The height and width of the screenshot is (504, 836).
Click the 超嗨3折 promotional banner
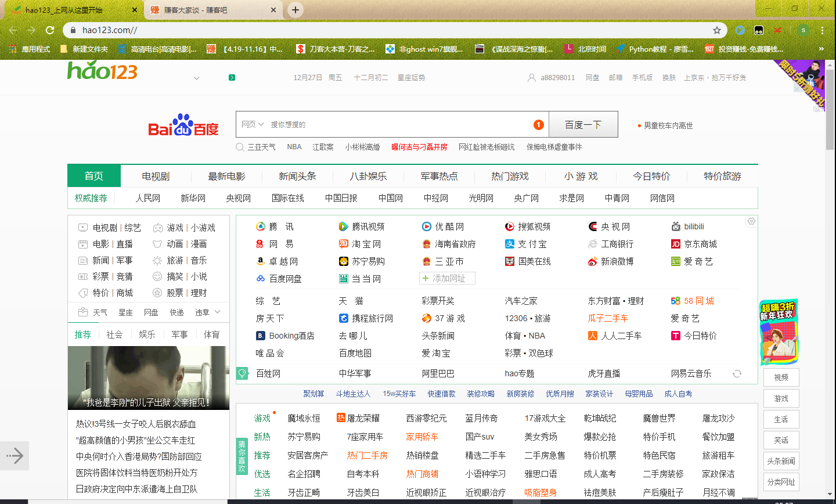779,333
